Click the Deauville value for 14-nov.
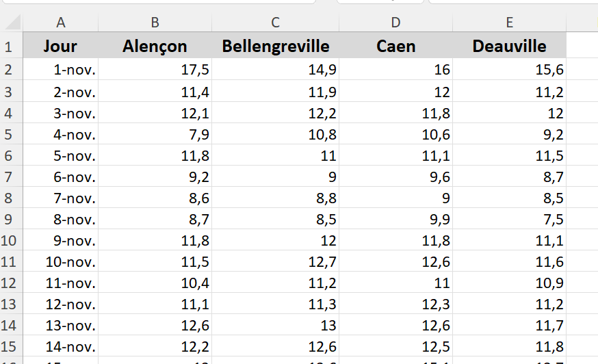Screen dimensions: 598x364 tap(510, 346)
